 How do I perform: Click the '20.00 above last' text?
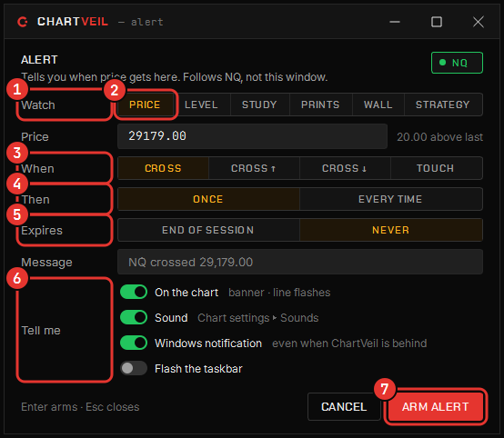point(439,137)
